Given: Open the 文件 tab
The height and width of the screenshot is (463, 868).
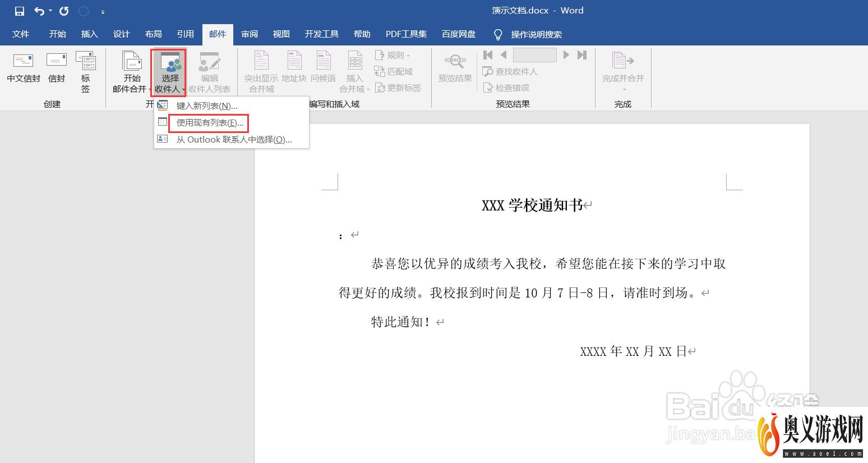Looking at the screenshot, I should (x=21, y=34).
